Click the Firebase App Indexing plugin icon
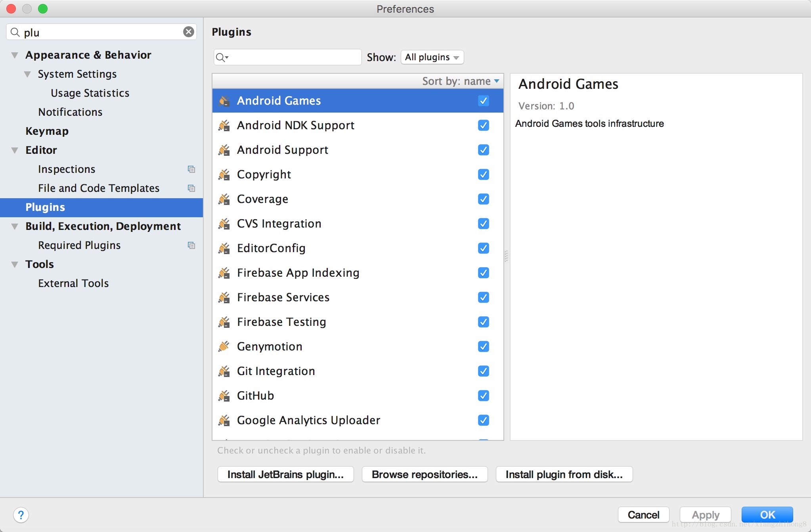 click(224, 273)
